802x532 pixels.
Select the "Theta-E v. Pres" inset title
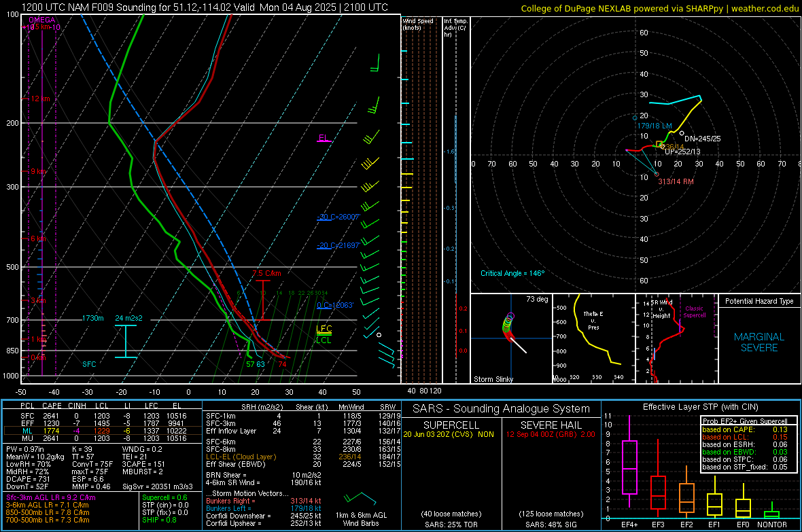593,321
